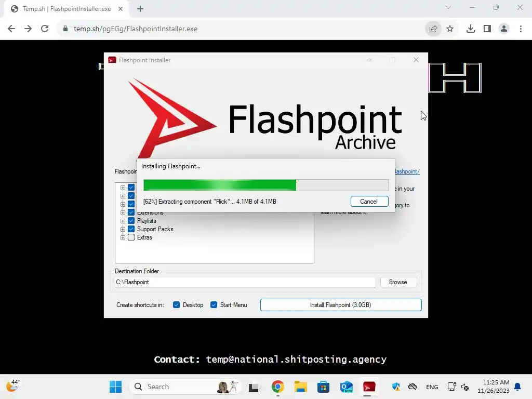
Task: Open the network tray icon
Action: [x=451, y=387]
